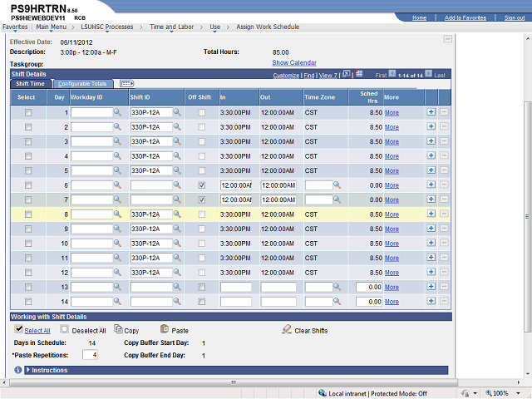Open browser zoom level dropdown
532x399 pixels.
point(518,393)
